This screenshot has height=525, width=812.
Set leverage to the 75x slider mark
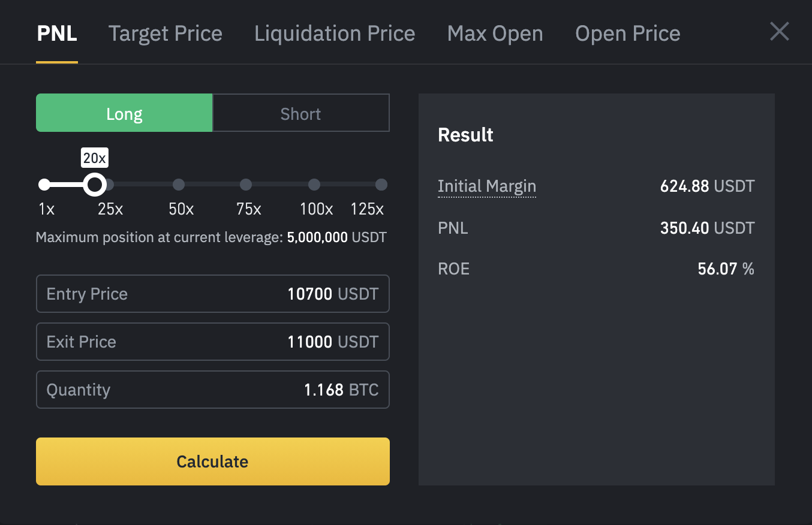[x=246, y=185]
